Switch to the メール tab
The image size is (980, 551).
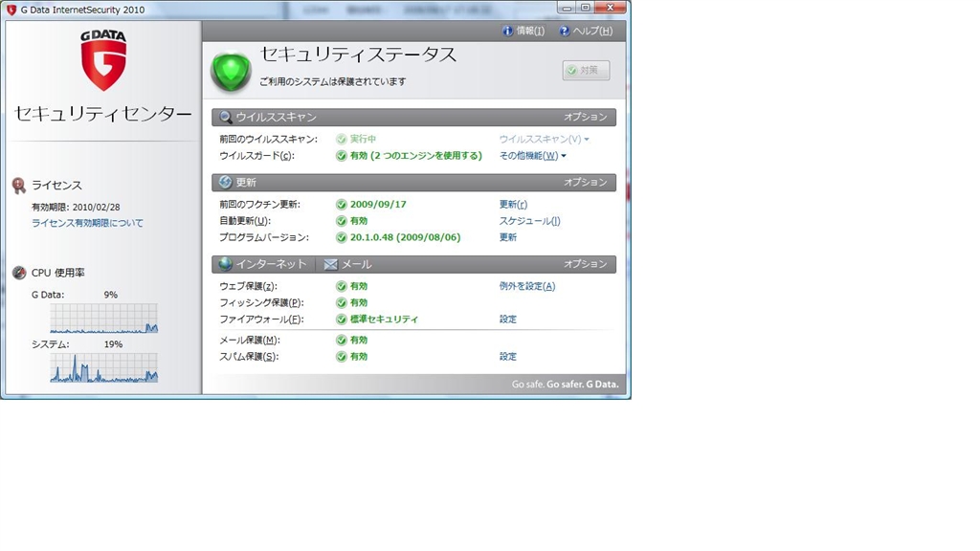348,264
